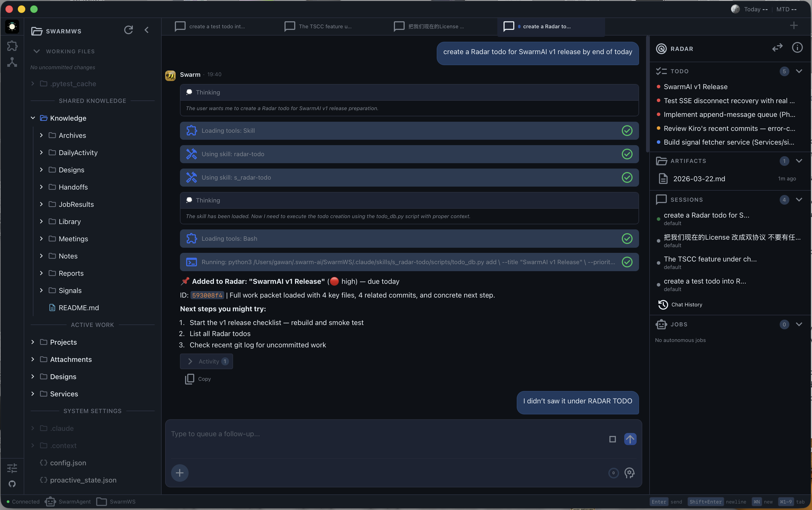Toggle thinking mode via brain-gear icon
The image size is (812, 510).
pyautogui.click(x=630, y=473)
